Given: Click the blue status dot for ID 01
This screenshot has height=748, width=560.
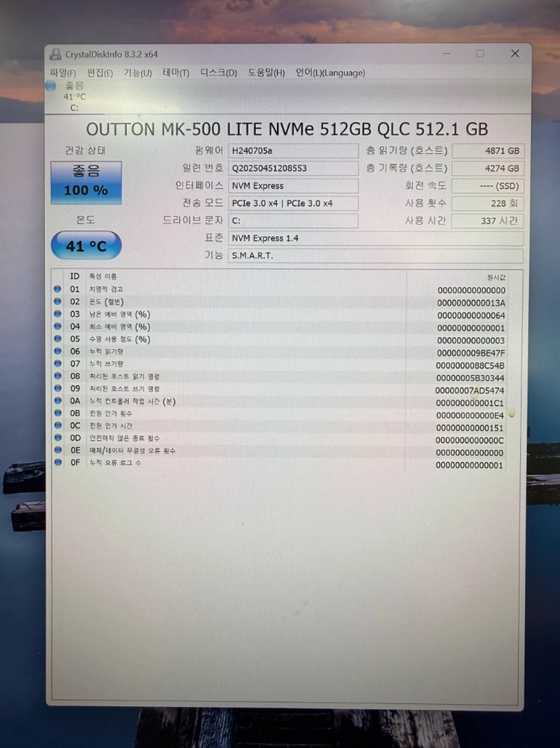Looking at the screenshot, I should coord(57,289).
